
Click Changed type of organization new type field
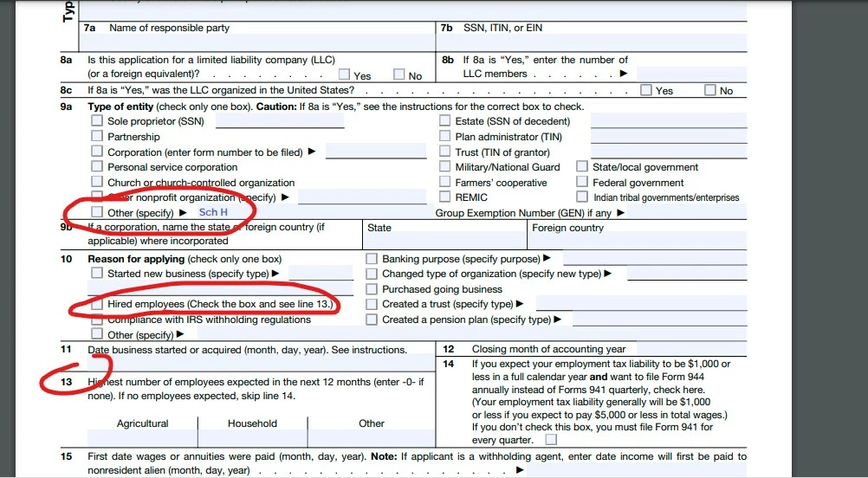pos(687,274)
